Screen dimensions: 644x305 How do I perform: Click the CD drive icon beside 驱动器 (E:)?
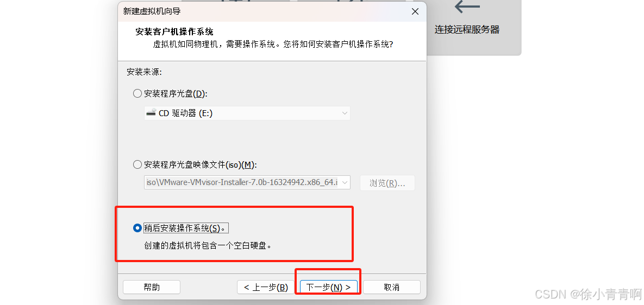coord(151,113)
